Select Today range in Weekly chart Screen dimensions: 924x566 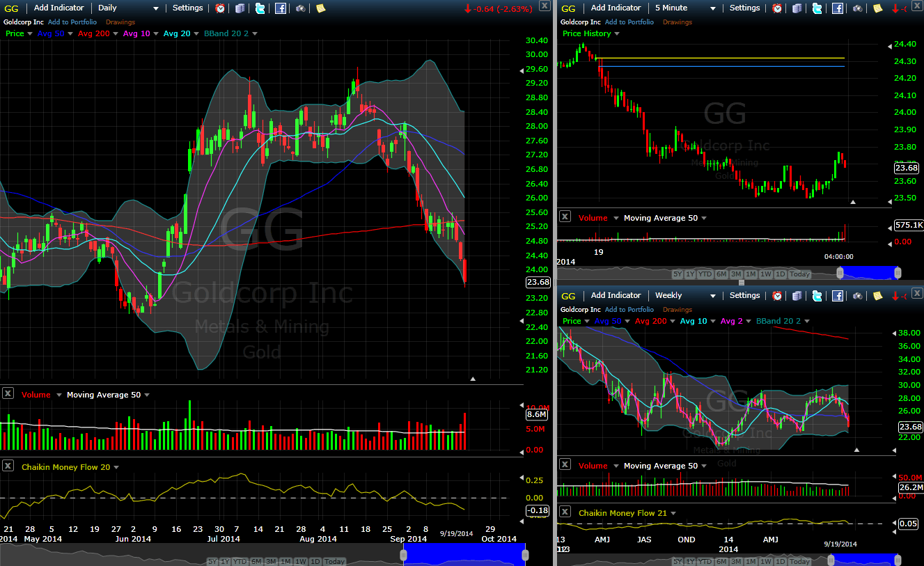point(800,562)
